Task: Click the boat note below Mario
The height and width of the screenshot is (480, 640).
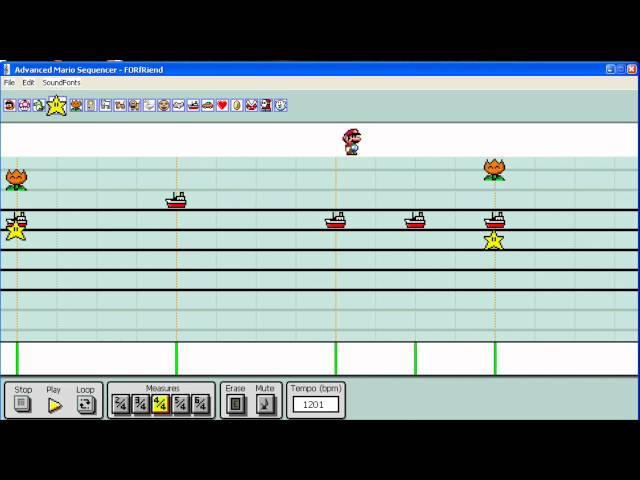Action: point(336,220)
